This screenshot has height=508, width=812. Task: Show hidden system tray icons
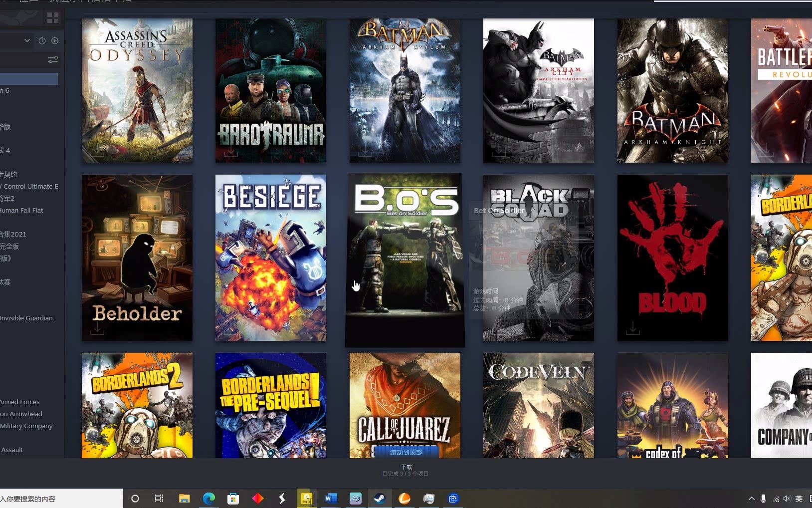tap(751, 499)
